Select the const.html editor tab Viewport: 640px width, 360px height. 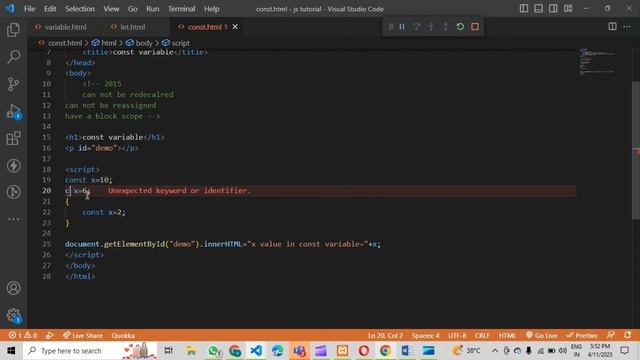(204, 27)
